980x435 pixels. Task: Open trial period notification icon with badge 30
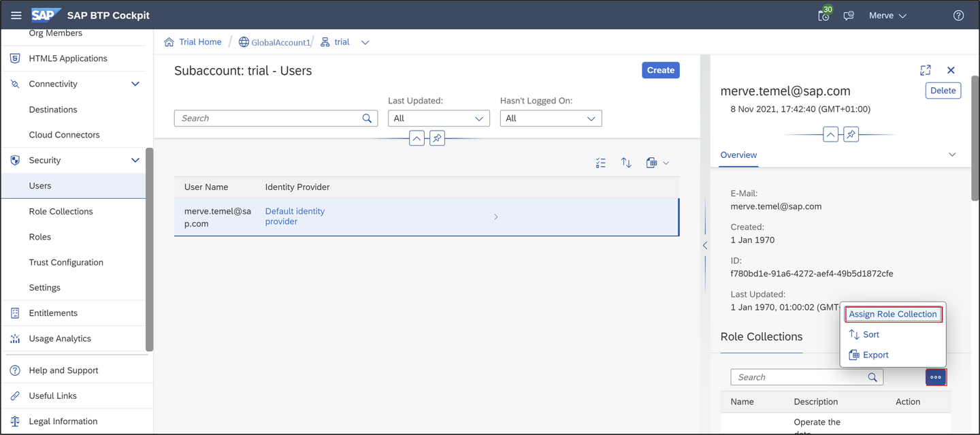point(825,14)
